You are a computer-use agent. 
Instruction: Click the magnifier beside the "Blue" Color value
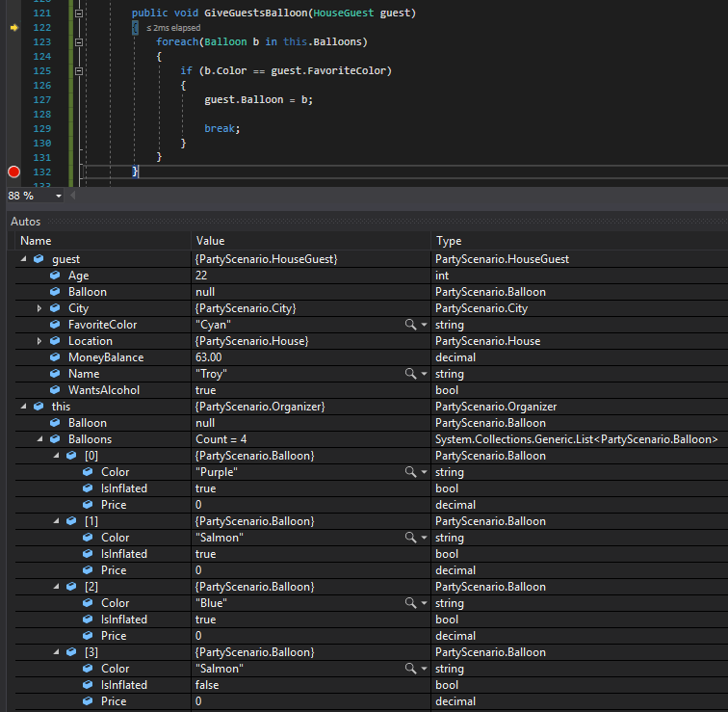point(411,603)
